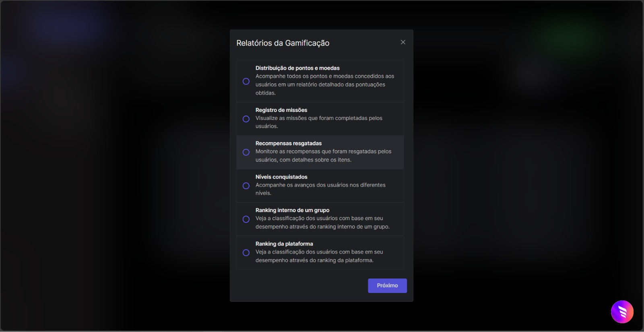
Task: Click the 'Relatórios da Gamificação' dialog title
Action: point(283,43)
